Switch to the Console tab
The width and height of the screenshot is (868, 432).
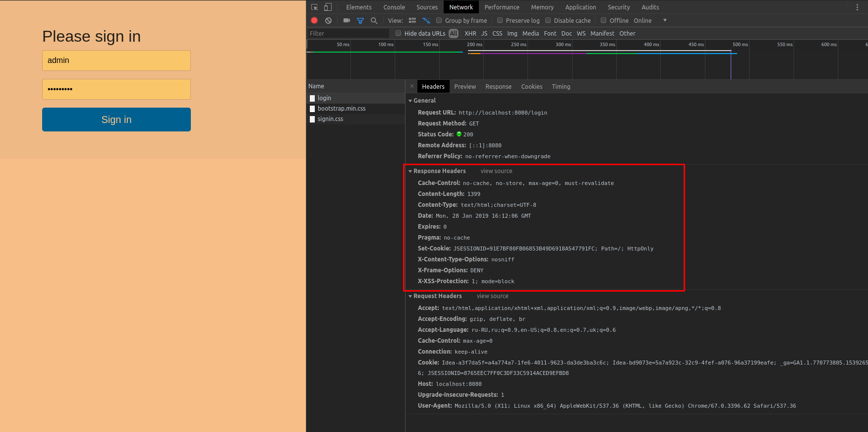click(394, 7)
